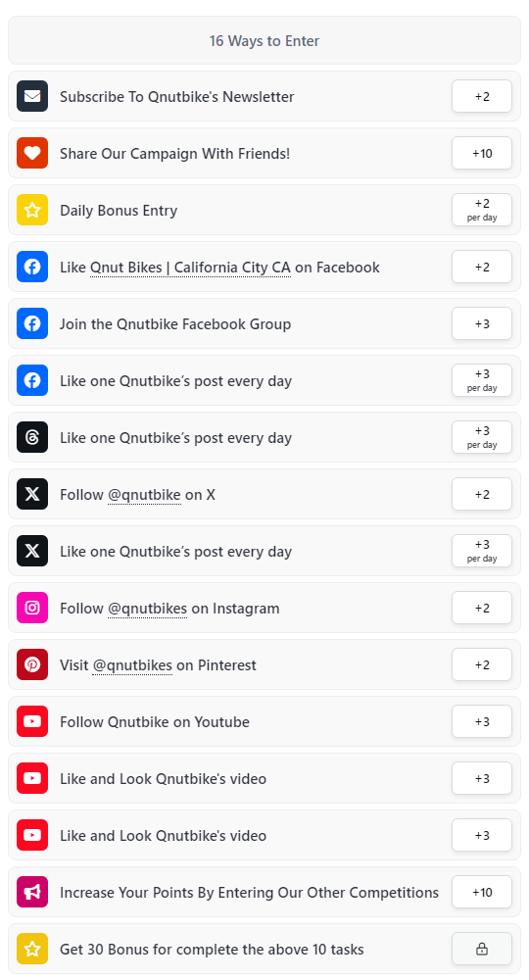The height and width of the screenshot is (980, 529).
Task: Click the Instagram icon
Action: coord(32,609)
